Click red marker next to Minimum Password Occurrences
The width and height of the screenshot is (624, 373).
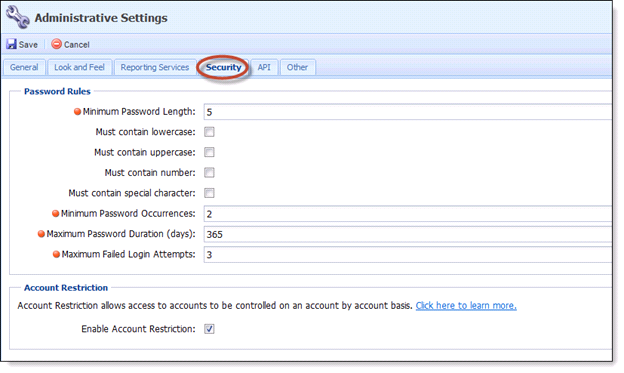[x=56, y=214]
